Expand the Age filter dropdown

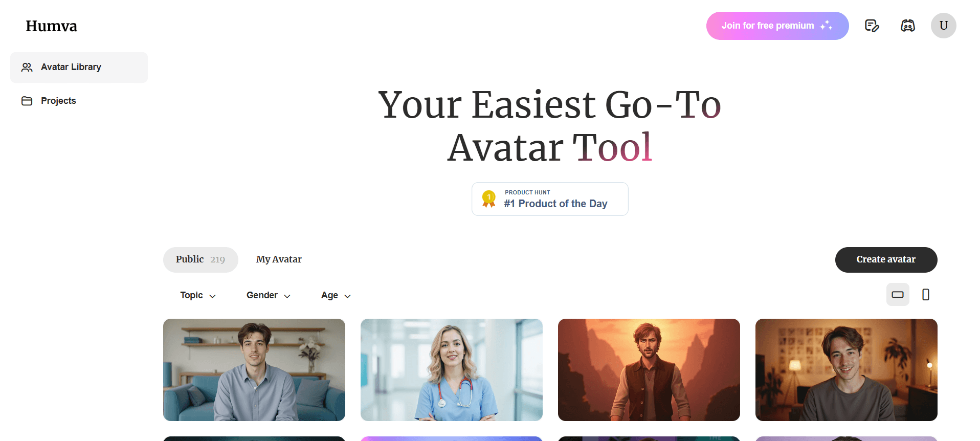point(336,295)
